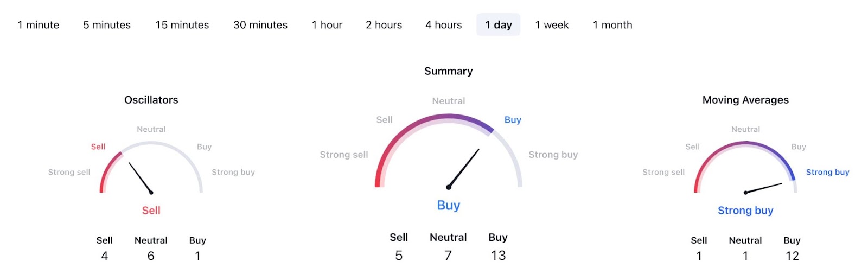Viewport: 868px width, 280px height.
Task: Click the Moving Averages gauge needle
Action: (764, 188)
